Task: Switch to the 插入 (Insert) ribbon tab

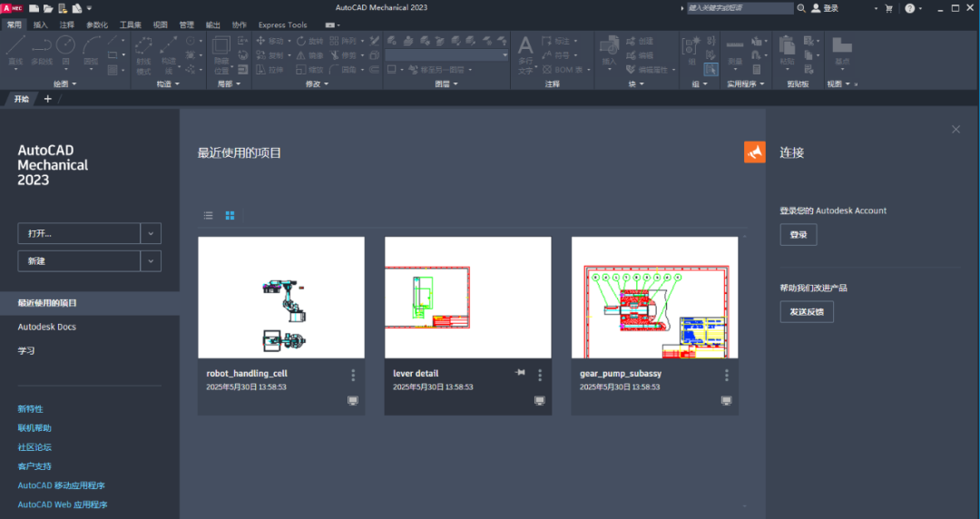Action: (41, 24)
